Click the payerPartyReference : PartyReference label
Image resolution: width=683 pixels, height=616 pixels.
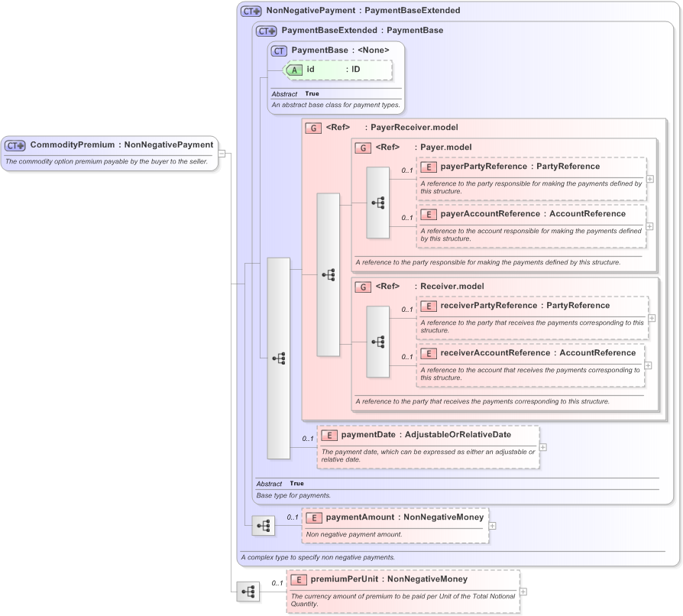pos(520,167)
